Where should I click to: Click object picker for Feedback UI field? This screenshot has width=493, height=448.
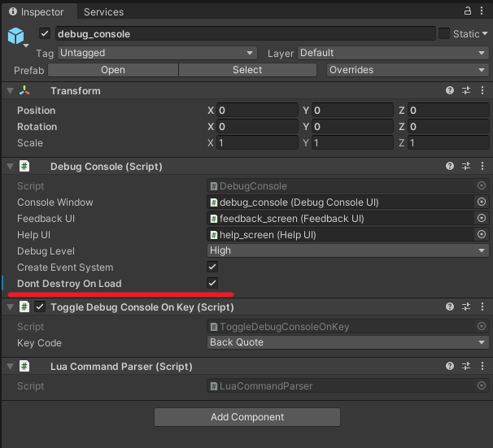tap(482, 219)
